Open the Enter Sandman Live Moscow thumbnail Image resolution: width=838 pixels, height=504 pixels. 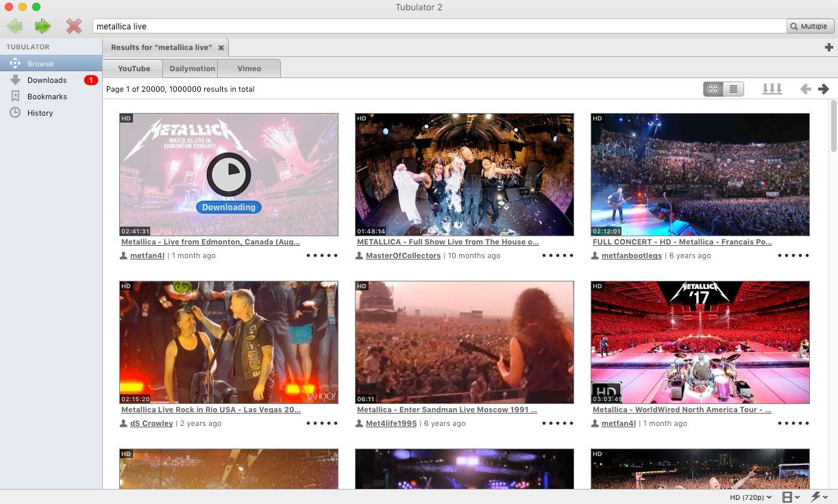tap(465, 342)
